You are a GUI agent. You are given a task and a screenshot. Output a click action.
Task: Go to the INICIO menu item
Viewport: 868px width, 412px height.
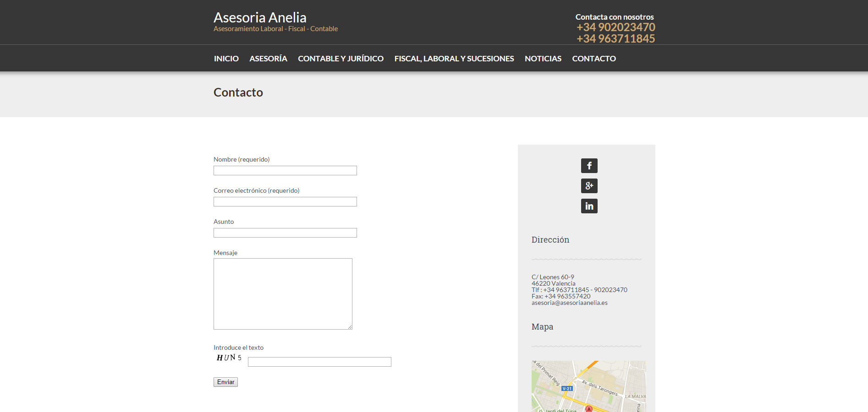coord(226,59)
